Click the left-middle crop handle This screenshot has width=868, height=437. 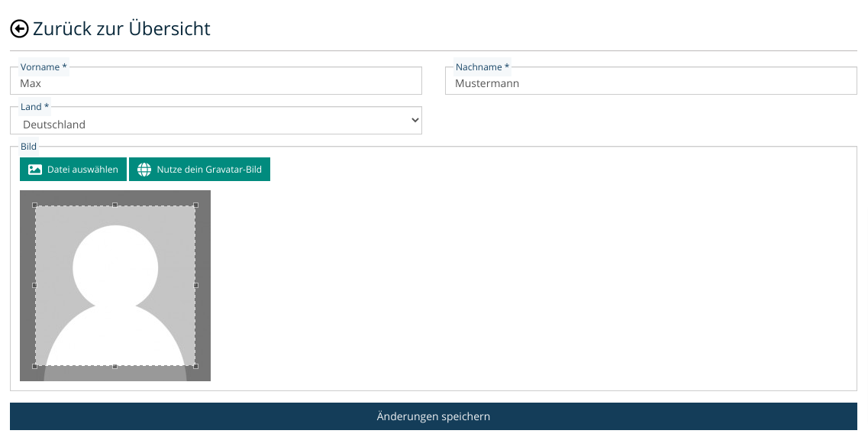[35, 285]
